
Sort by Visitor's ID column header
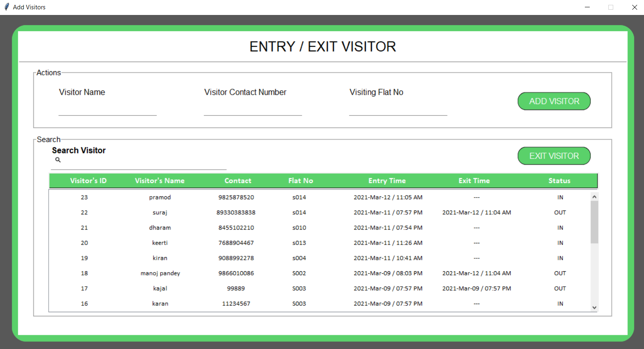88,181
